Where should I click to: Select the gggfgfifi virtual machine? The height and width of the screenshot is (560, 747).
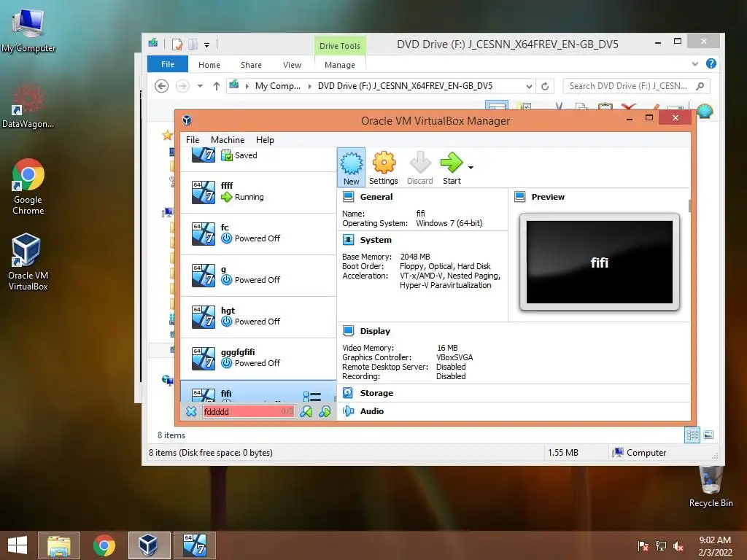[x=258, y=359]
